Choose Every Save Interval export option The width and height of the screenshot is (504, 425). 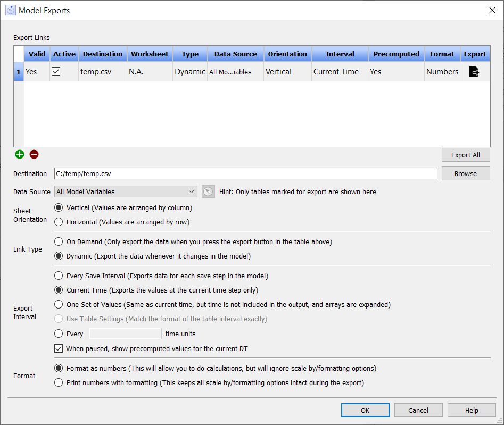tap(59, 276)
